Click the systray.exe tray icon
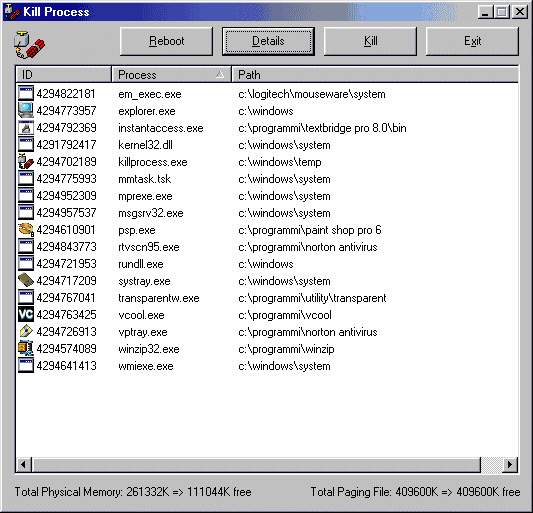This screenshot has width=533, height=513. tap(26, 281)
